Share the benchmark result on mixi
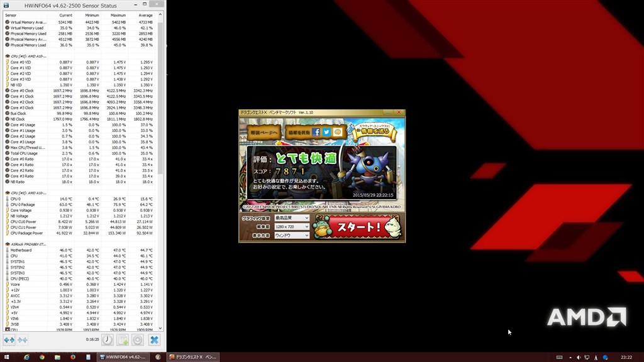644x362 pixels. (x=338, y=132)
